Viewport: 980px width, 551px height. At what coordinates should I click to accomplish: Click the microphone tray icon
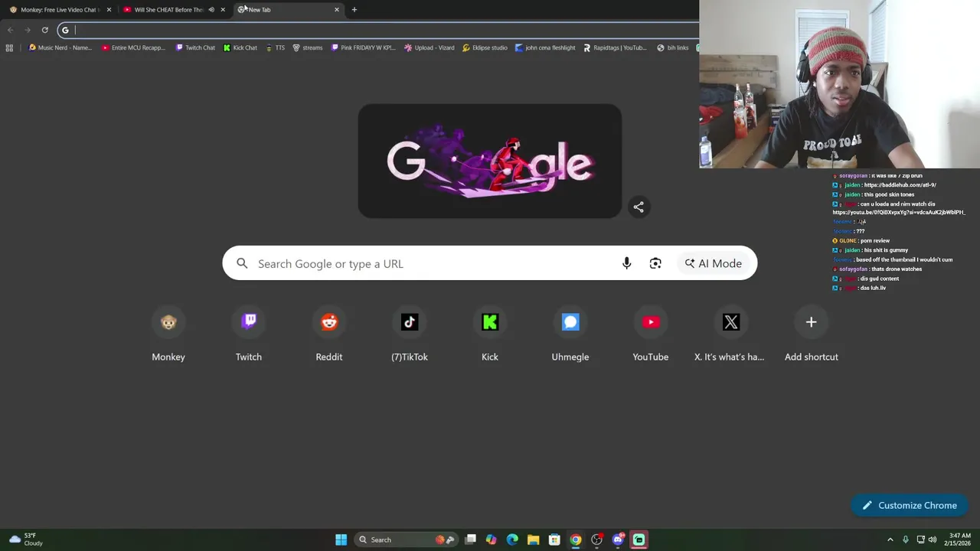[x=906, y=540]
